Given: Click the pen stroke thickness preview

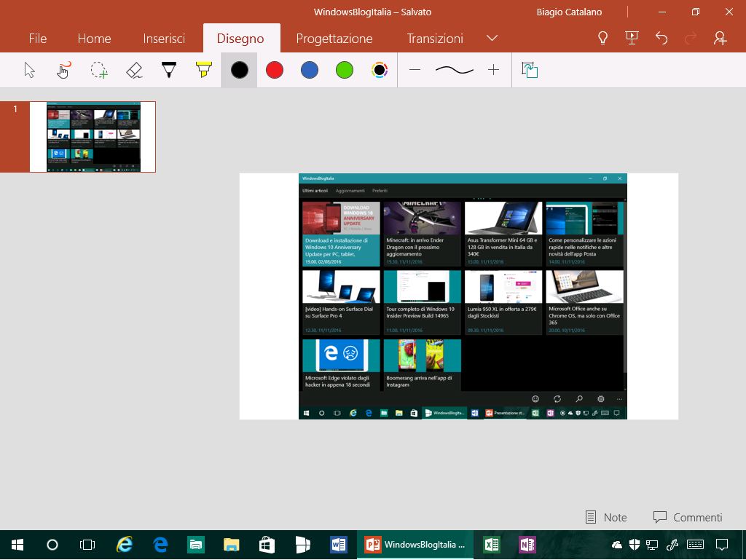Looking at the screenshot, I should point(455,71).
